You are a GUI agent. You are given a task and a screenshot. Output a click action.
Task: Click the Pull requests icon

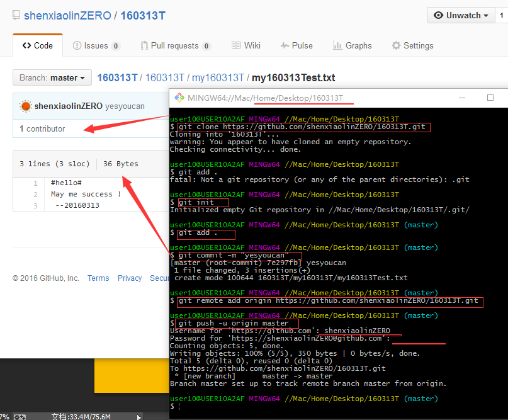[x=144, y=46]
